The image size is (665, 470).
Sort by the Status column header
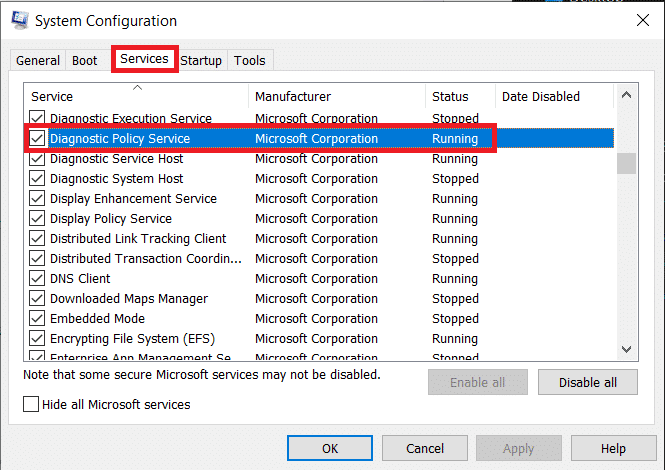pyautogui.click(x=458, y=97)
